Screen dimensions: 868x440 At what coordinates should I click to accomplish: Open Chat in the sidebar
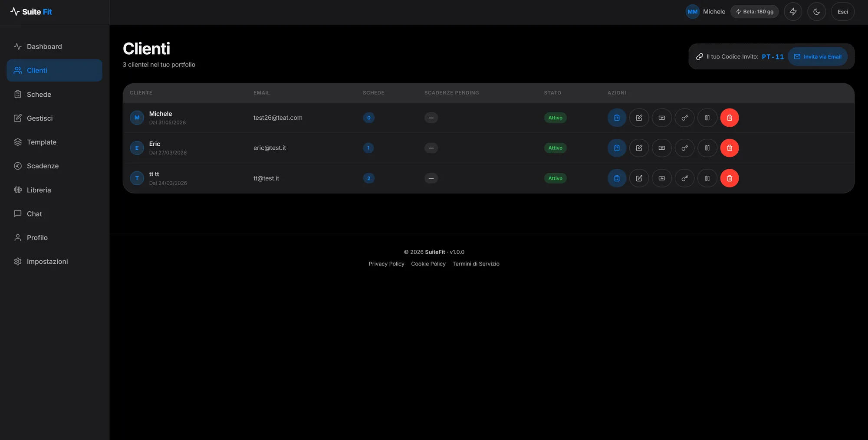54,213
